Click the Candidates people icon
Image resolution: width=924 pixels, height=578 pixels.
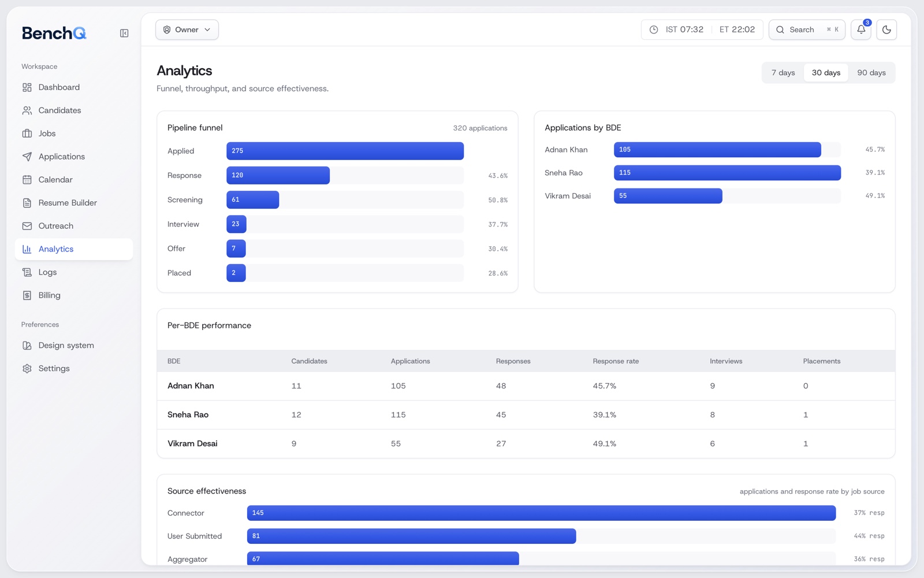[27, 110]
